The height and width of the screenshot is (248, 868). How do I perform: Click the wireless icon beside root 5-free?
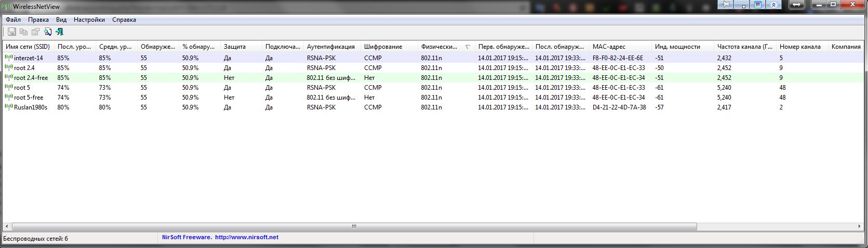9,97
